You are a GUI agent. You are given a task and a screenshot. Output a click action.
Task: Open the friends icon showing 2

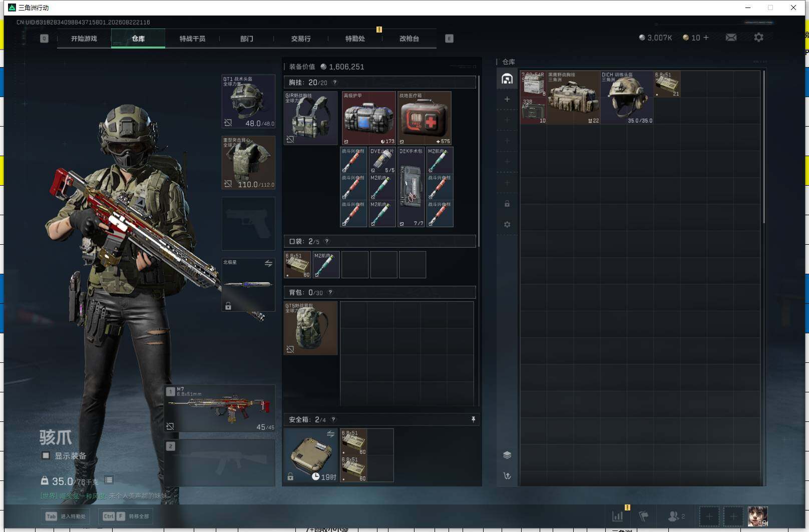pos(676,516)
